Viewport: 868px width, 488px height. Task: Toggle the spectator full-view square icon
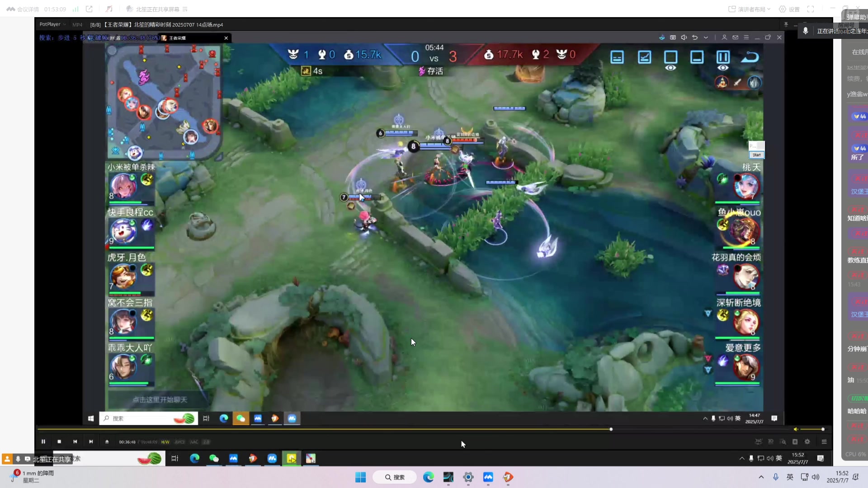coord(670,57)
